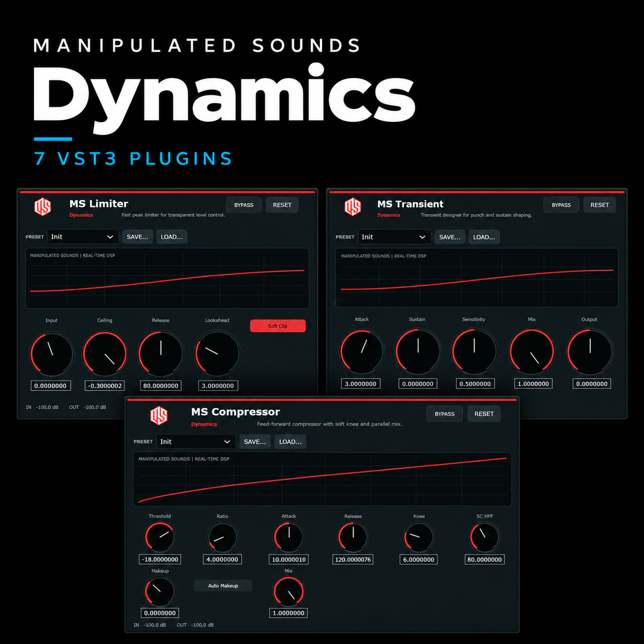The image size is (644, 644).
Task: Click the Compressor Makeup knob
Action: click(x=160, y=591)
